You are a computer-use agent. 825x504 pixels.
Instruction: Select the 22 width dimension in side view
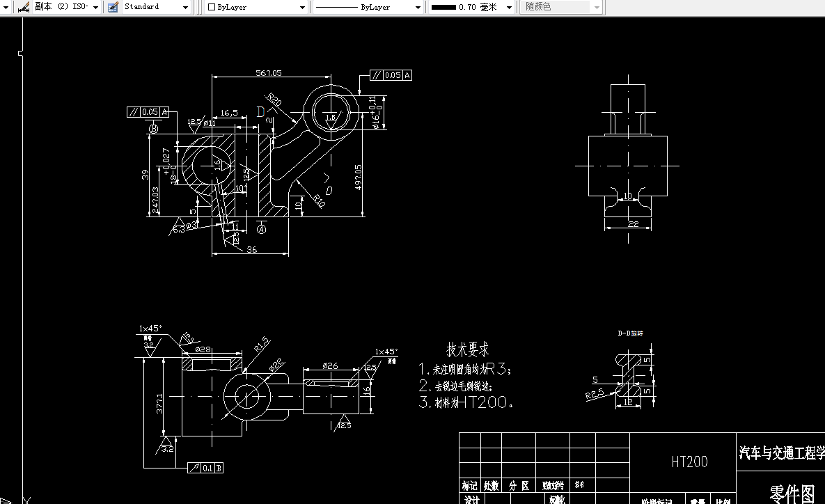point(633,224)
